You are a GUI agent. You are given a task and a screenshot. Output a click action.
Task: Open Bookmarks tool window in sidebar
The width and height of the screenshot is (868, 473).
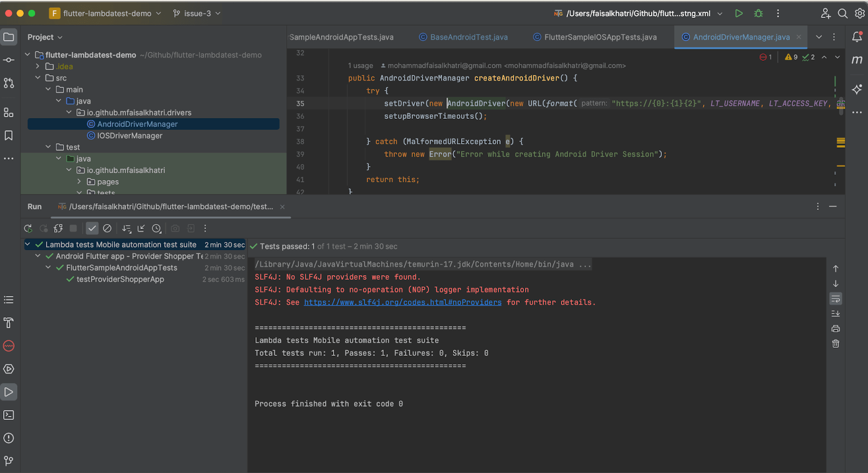[x=9, y=135]
